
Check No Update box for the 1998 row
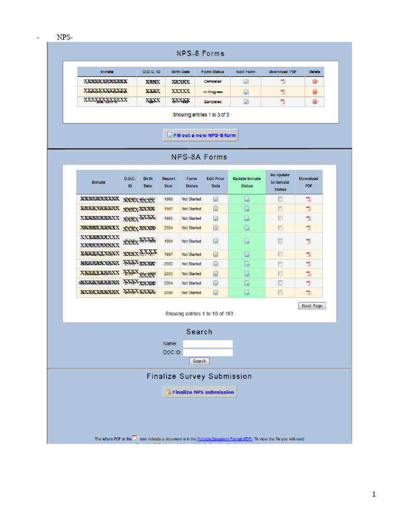[280, 199]
